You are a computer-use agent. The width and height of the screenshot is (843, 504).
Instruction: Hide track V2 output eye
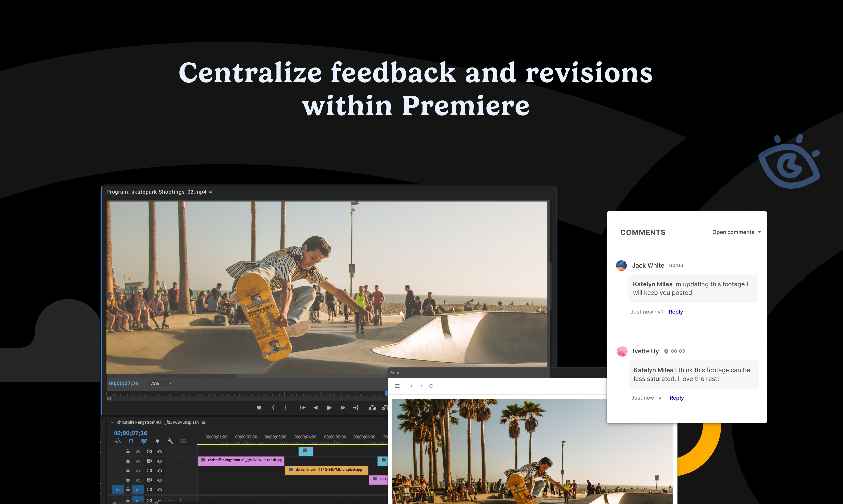coord(160,480)
